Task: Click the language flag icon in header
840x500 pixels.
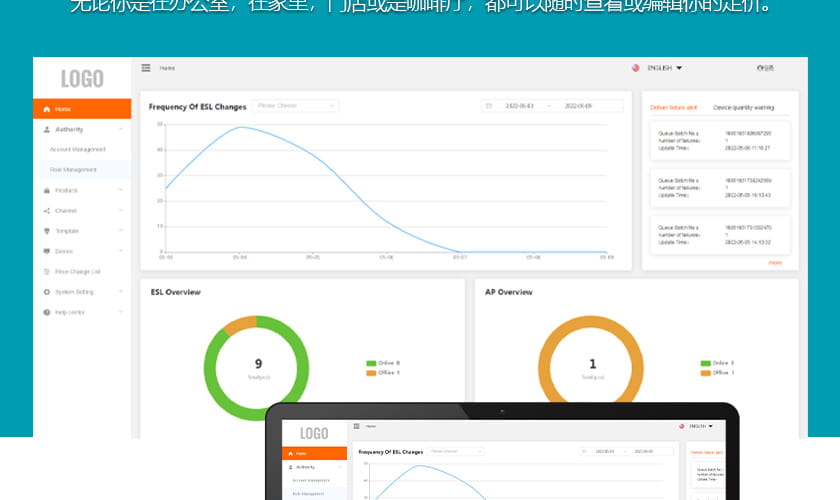Action: point(635,68)
